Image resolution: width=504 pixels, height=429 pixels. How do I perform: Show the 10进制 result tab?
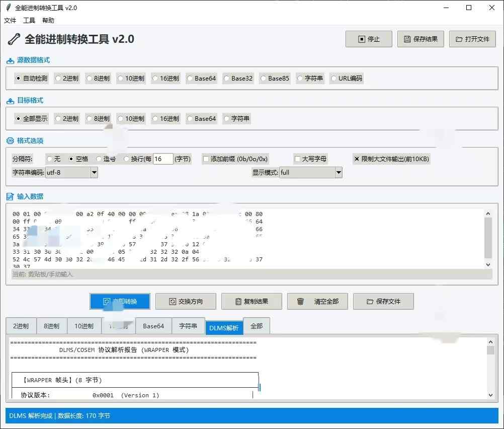pyautogui.click(x=84, y=326)
